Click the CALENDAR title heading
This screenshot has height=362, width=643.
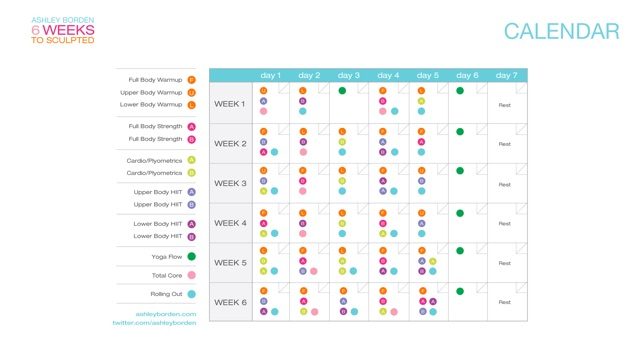click(562, 32)
